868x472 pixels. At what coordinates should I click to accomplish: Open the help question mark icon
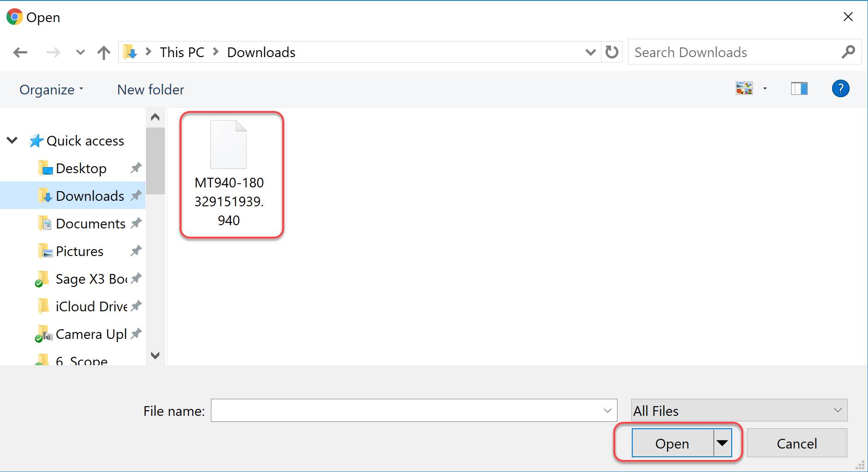tap(840, 88)
